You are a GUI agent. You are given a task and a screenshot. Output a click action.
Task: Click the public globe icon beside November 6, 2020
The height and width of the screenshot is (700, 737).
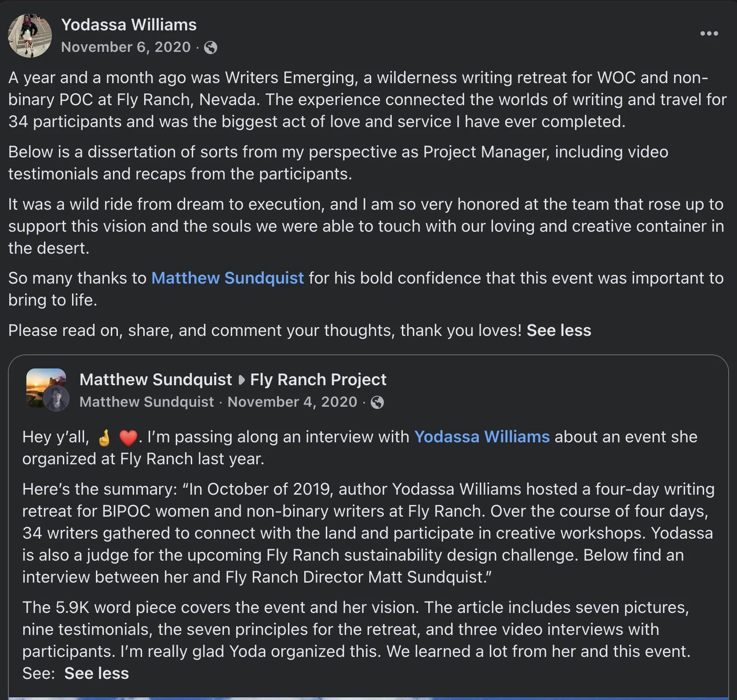coord(211,47)
